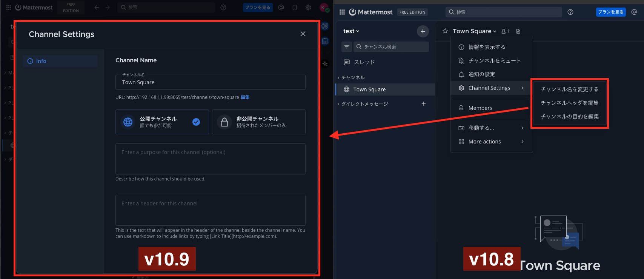Select the Info tab in Channel Settings
644x279 pixels.
[60, 61]
